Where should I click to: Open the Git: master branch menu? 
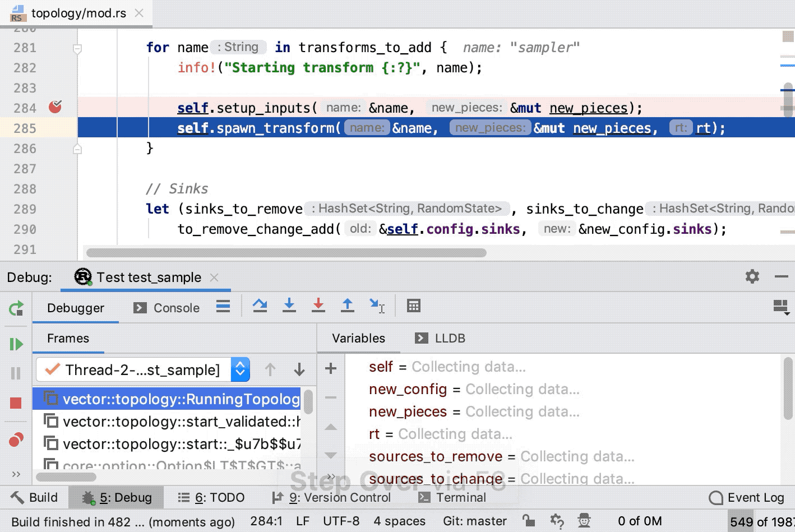coord(474,521)
